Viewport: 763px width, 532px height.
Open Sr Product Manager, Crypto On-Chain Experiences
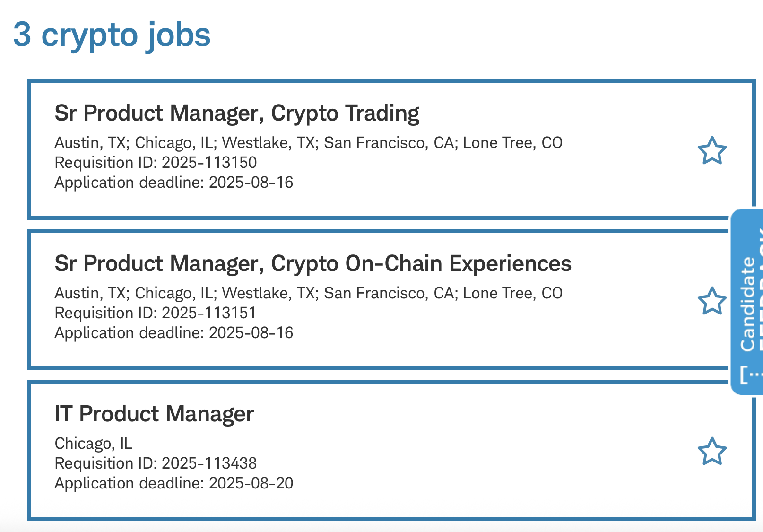click(x=313, y=264)
